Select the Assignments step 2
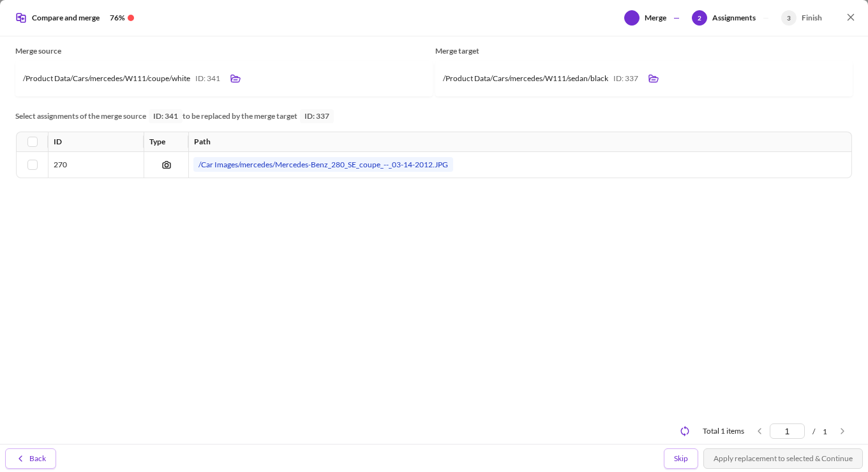Viewport: 868px width, 472px height. click(724, 18)
